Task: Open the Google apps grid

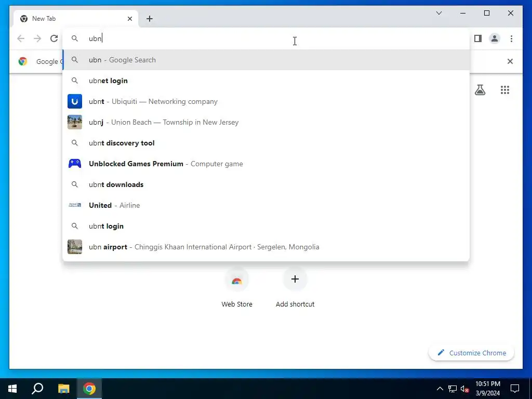Action: point(504,90)
